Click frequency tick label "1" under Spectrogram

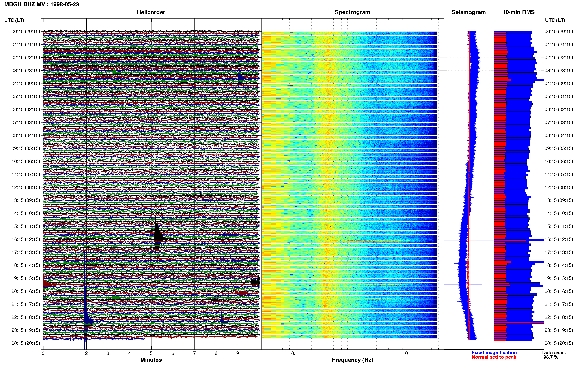[x=350, y=353]
